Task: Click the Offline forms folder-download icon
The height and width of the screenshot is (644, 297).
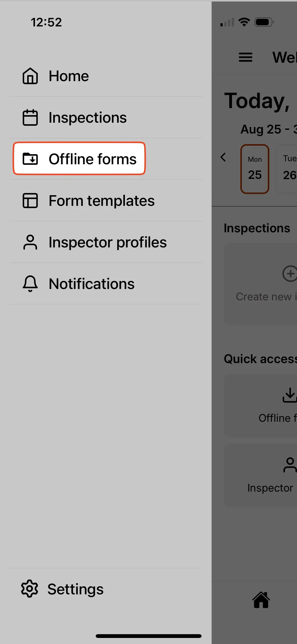Action: (31, 159)
